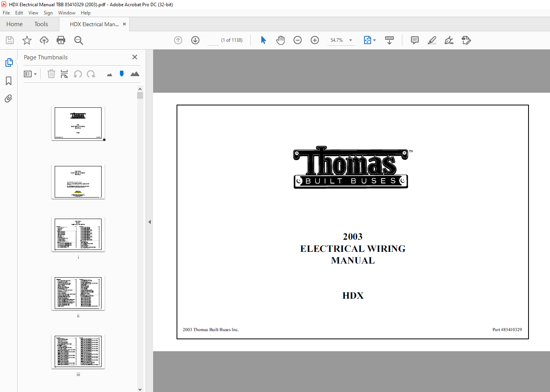
Task: Select the second page thumbnail
Action: tap(78, 182)
